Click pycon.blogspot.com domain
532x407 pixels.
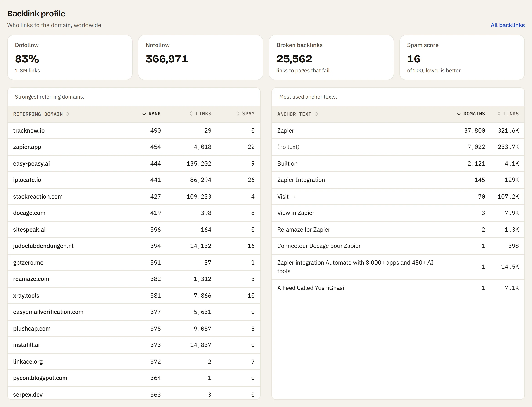click(40, 378)
